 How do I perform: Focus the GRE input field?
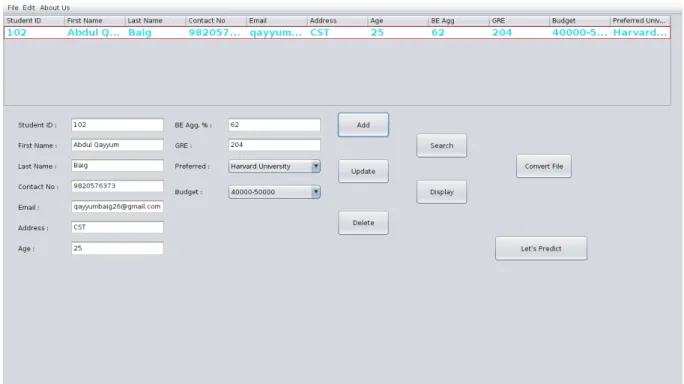point(274,145)
